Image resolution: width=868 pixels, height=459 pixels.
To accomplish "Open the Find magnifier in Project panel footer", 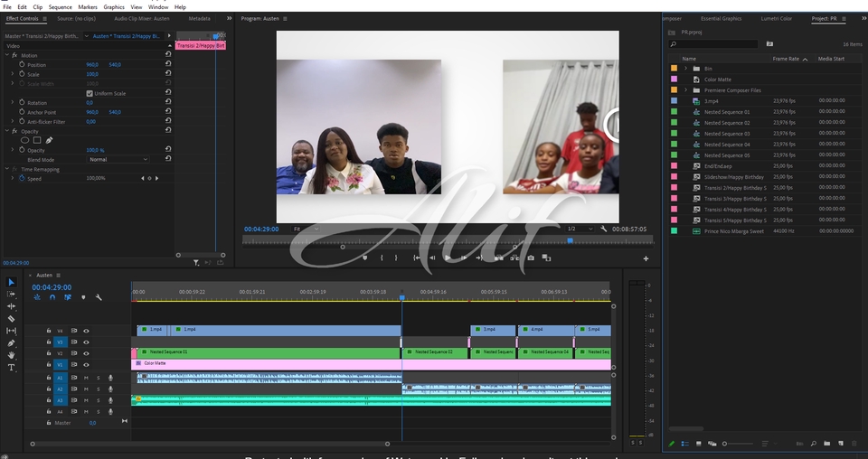I will click(x=813, y=444).
